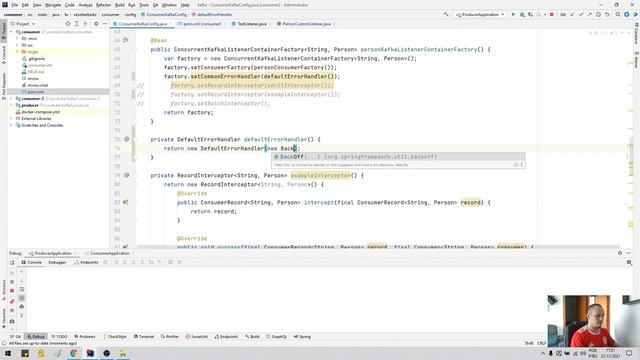Image resolution: width=640 pixels, height=360 pixels.
Task: Click Mute Breakpoints icon in Debug panel
Action: (x=12, y=311)
